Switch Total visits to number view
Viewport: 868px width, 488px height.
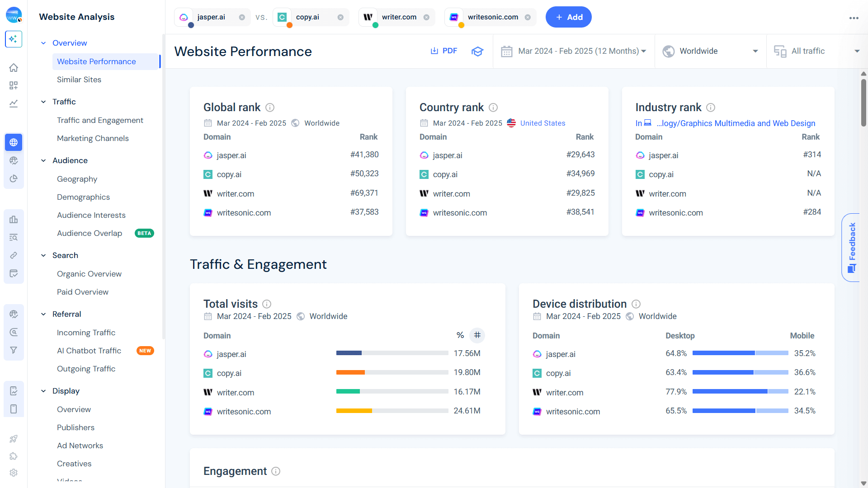pyautogui.click(x=477, y=335)
